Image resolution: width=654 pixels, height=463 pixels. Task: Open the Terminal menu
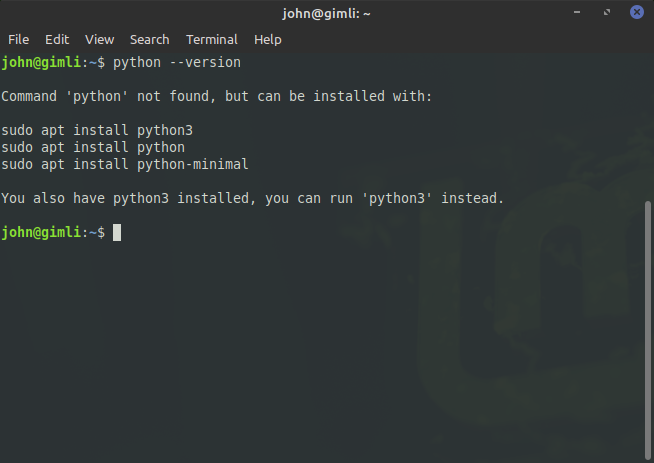pyautogui.click(x=211, y=40)
